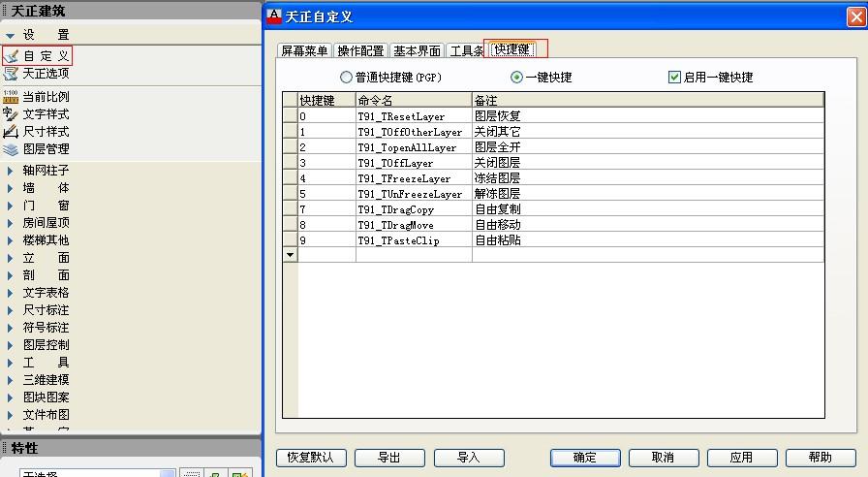Select T91_TDragCopy command cell
Image resolution: width=868 pixels, height=477 pixels.
[414, 208]
